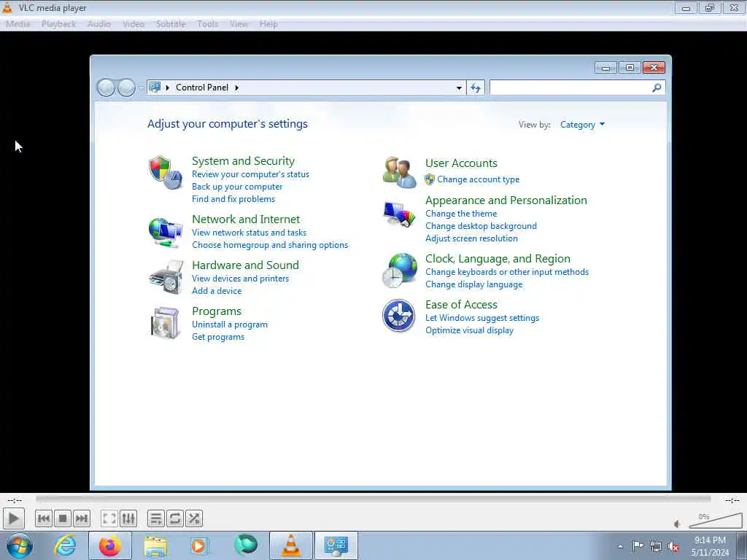Open System and Security category link
Viewport: 747px width, 560px height.
(x=243, y=161)
